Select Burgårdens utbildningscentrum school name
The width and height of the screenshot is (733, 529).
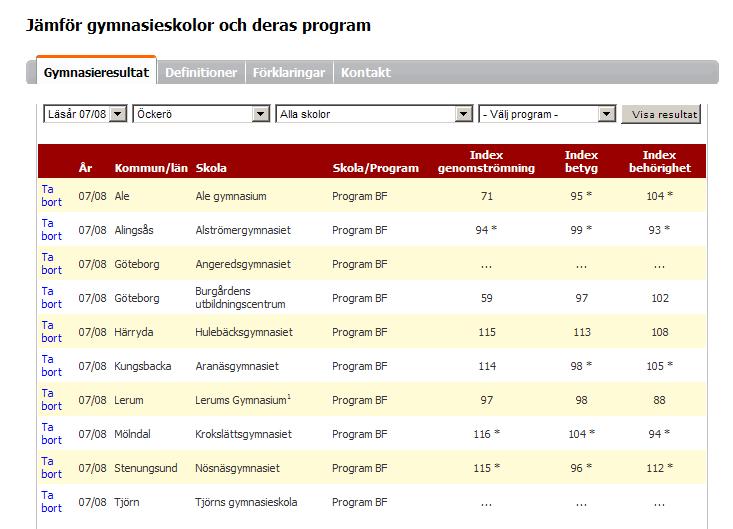(240, 298)
